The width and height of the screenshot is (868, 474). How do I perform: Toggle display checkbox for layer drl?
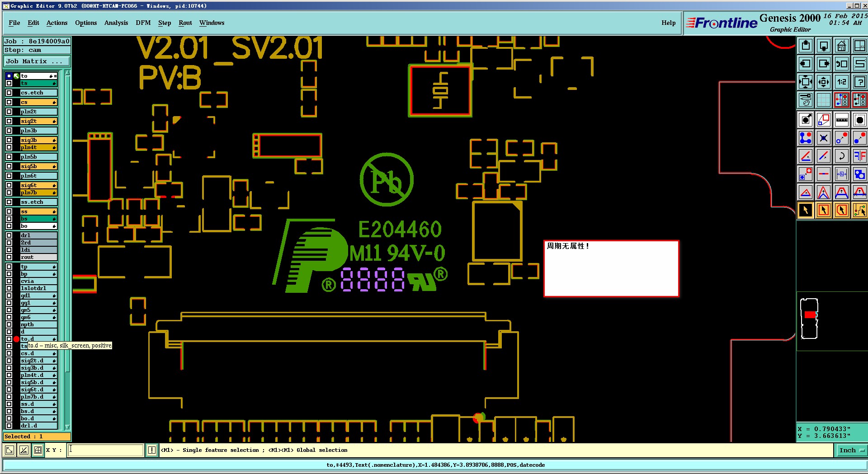tap(9, 235)
